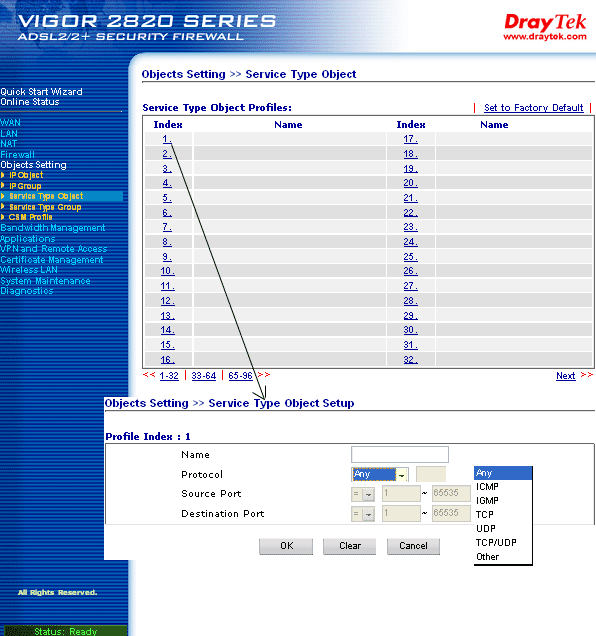Open the IP Object submenu item
The image size is (596, 636).
(26, 175)
